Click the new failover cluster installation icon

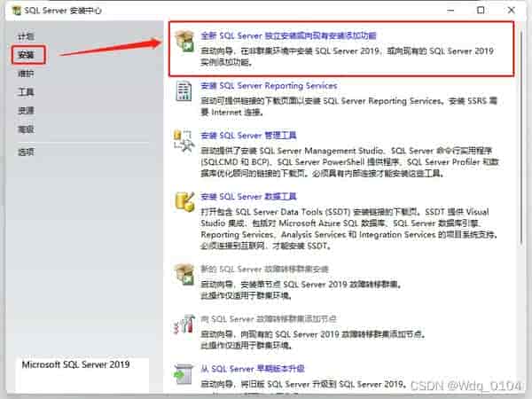pyautogui.click(x=185, y=274)
